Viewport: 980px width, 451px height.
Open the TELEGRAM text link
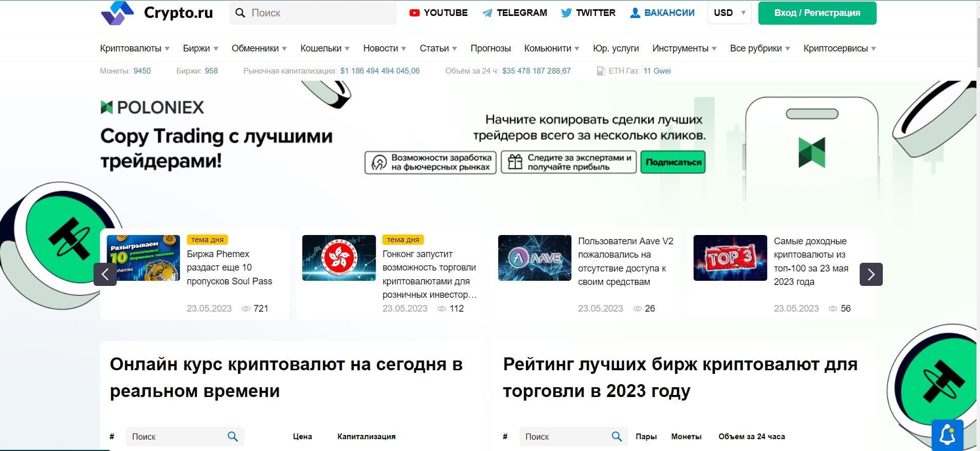522,13
